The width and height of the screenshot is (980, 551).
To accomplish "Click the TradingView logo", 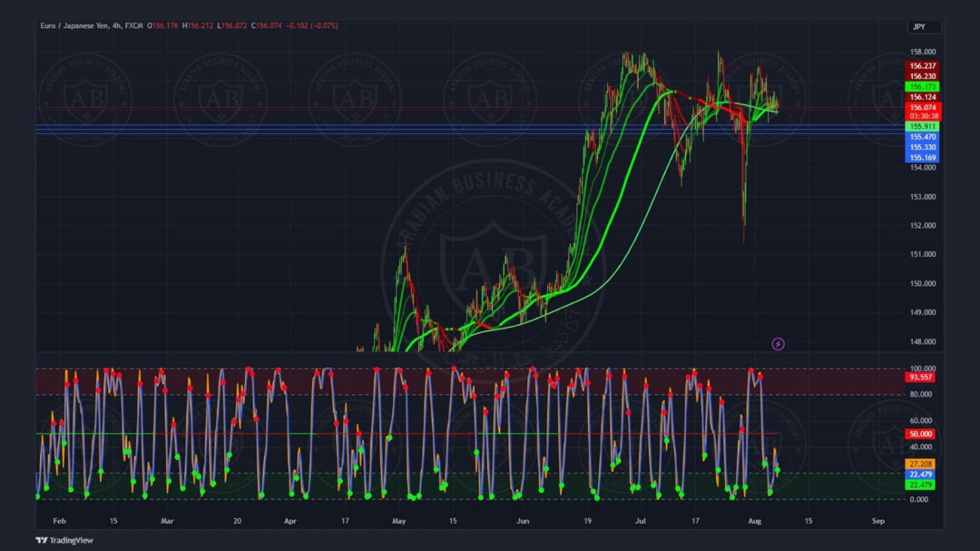I will click(64, 540).
